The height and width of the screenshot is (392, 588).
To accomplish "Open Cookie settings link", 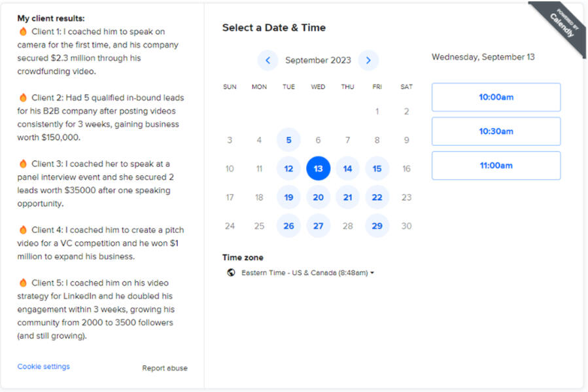I will point(44,366).
